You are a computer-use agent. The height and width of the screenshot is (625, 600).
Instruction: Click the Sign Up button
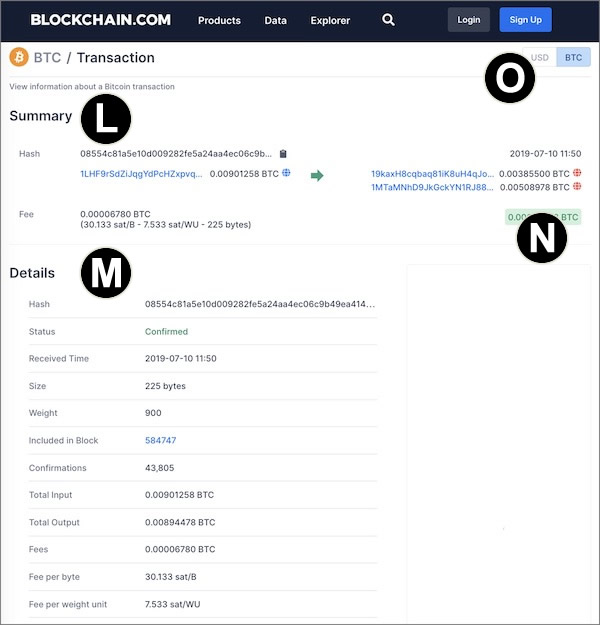[x=525, y=20]
